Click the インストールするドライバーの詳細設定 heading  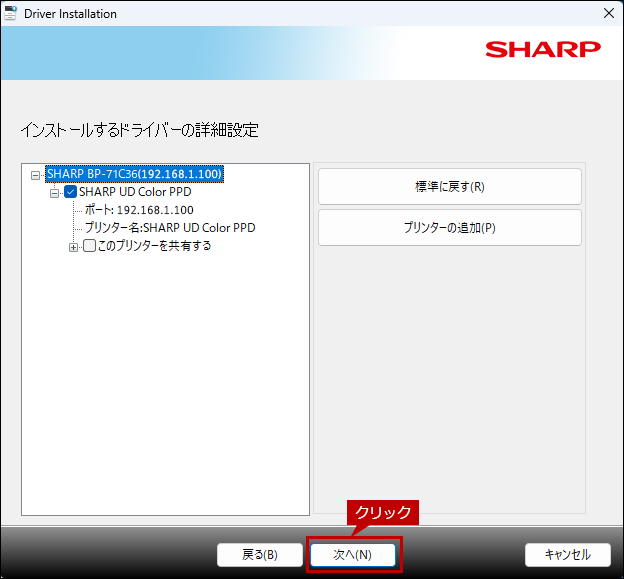[140, 130]
